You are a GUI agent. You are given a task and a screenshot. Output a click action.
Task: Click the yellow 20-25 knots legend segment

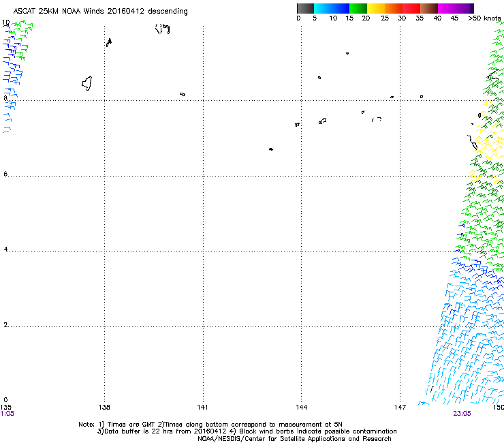click(376, 8)
